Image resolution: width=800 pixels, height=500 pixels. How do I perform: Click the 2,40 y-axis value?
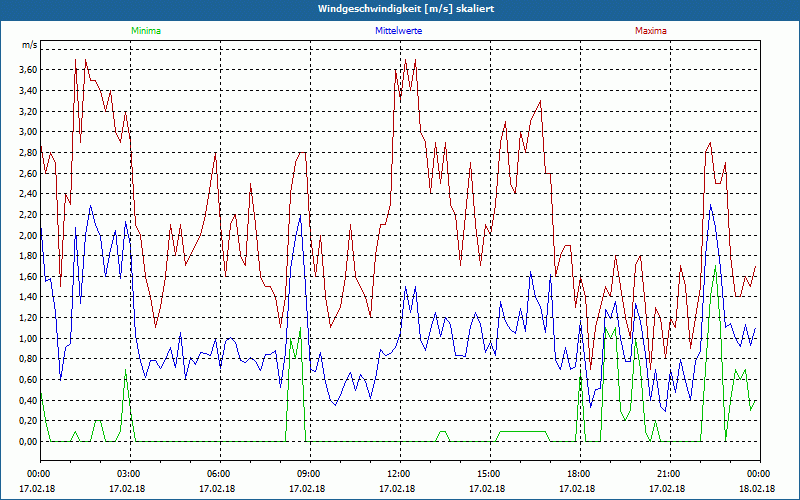pos(29,194)
